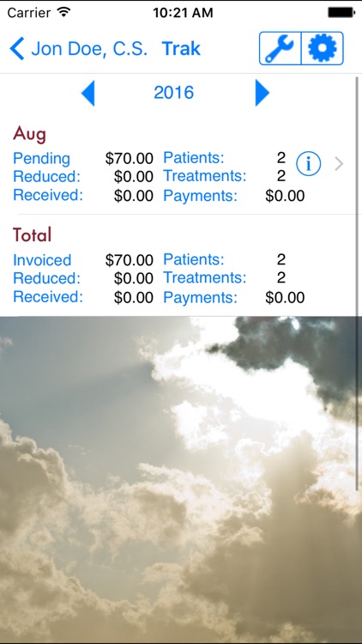Screen dimensions: 362x644
Task: Open the Aug month heading
Action: 29,134
